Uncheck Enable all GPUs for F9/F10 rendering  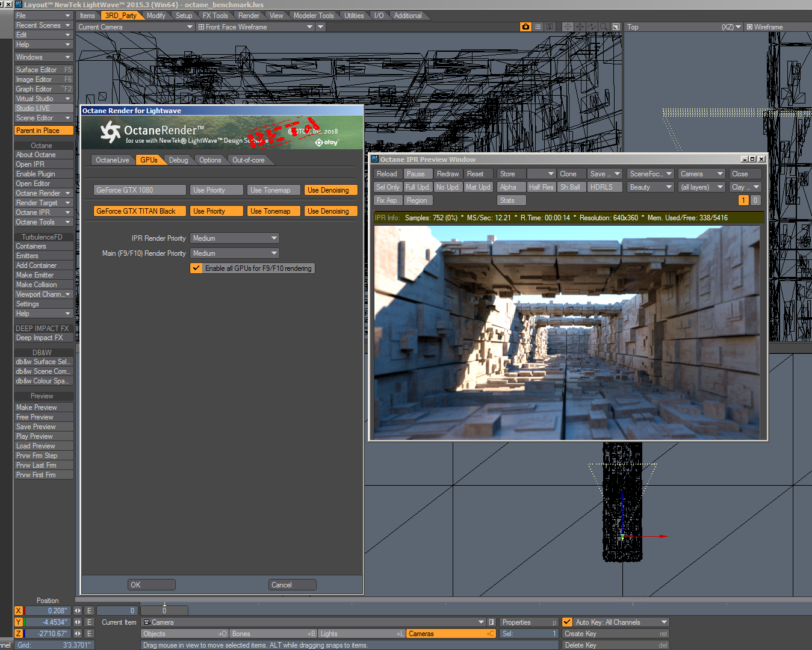click(196, 268)
